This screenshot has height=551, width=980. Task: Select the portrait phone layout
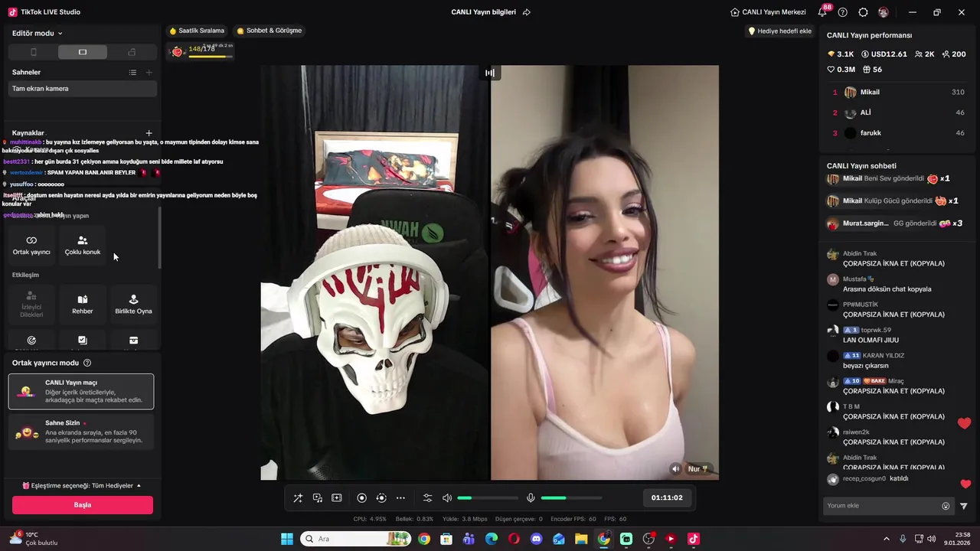[x=33, y=52]
